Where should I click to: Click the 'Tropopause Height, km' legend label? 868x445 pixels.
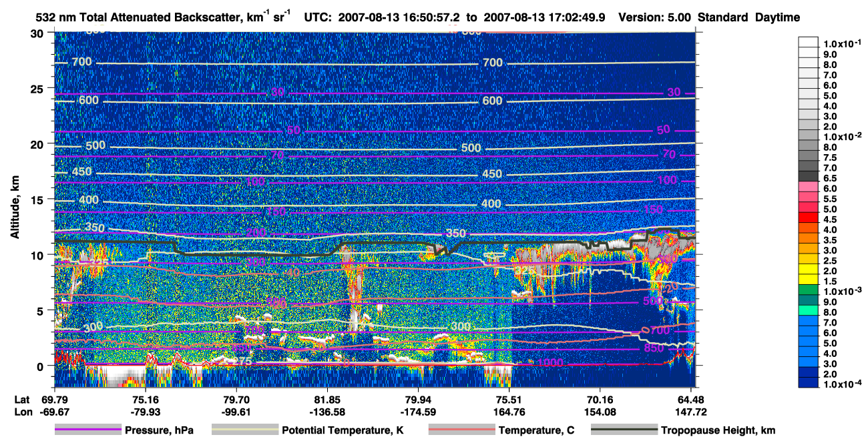[x=718, y=431]
